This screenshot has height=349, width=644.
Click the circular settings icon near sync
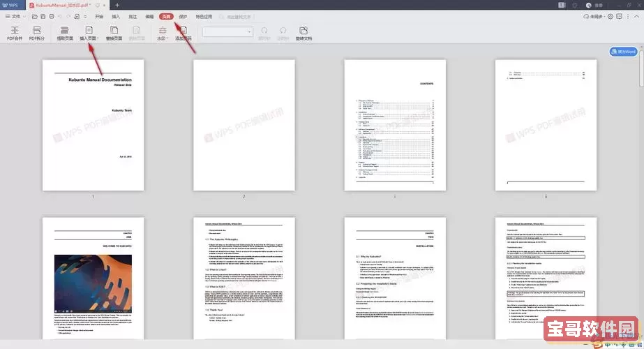tap(611, 17)
